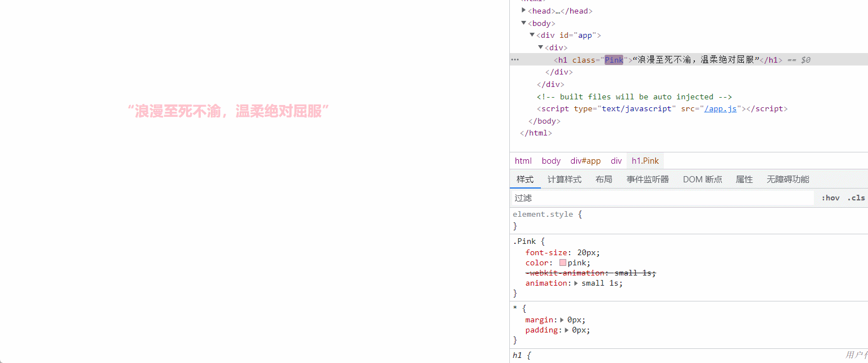This screenshot has width=868, height=363.
Task: Click the closing </html> tag row
Action: pyautogui.click(x=536, y=133)
